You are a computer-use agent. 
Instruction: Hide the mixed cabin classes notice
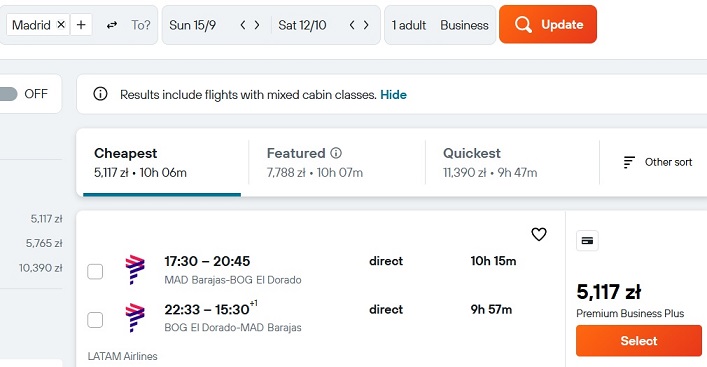393,95
